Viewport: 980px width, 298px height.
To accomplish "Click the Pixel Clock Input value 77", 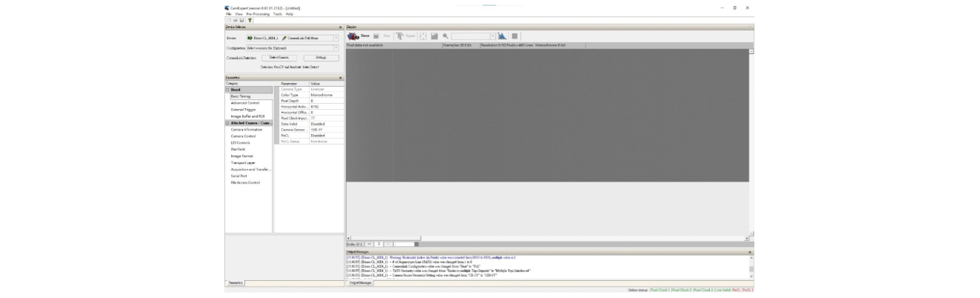I will [326, 119].
